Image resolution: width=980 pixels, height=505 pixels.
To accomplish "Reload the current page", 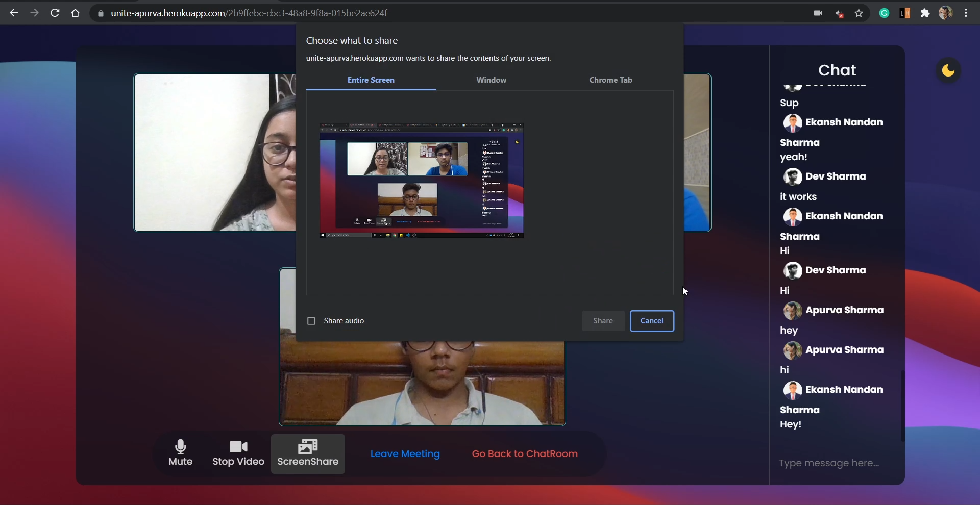I will [x=55, y=13].
